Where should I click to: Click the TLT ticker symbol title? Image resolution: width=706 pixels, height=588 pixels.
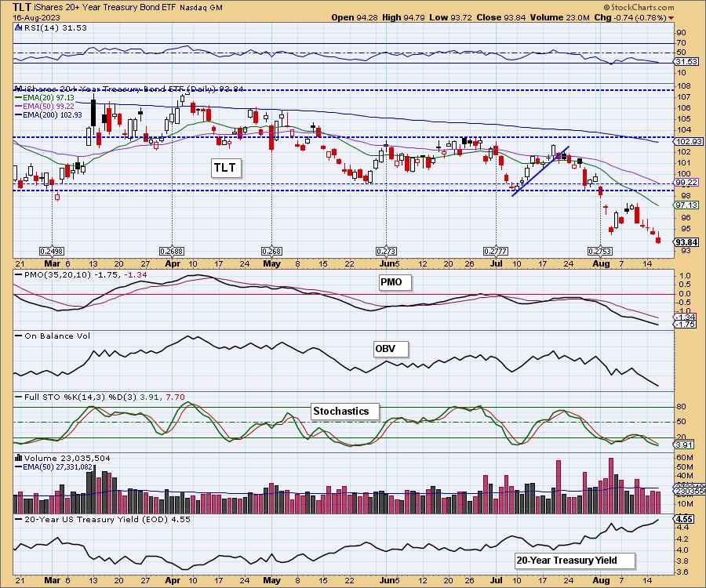[x=22, y=7]
